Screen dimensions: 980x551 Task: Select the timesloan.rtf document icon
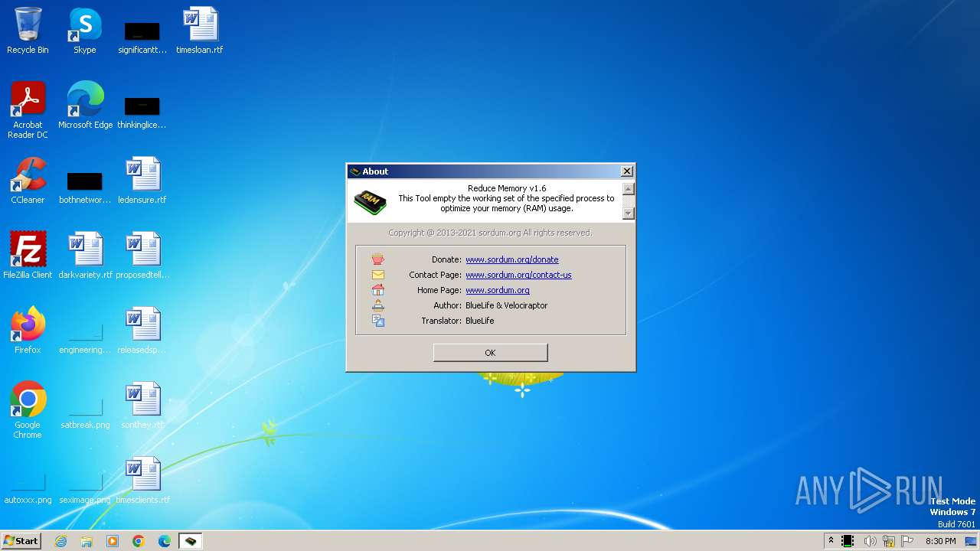coord(200,31)
